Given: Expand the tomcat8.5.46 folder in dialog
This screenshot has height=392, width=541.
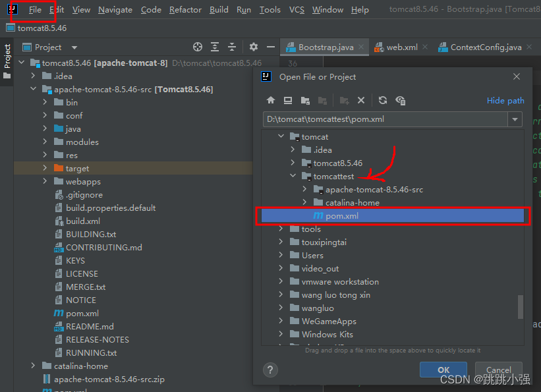Looking at the screenshot, I should point(293,163).
